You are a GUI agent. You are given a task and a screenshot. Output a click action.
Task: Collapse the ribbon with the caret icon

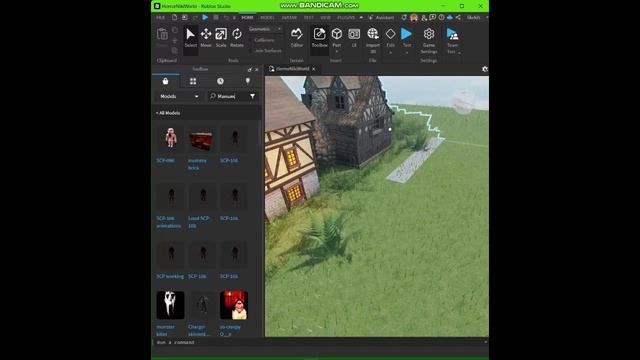pos(361,18)
